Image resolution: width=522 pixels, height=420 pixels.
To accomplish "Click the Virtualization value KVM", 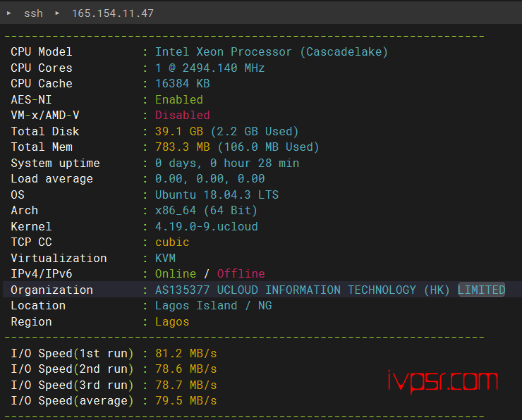I will pyautogui.click(x=165, y=258).
